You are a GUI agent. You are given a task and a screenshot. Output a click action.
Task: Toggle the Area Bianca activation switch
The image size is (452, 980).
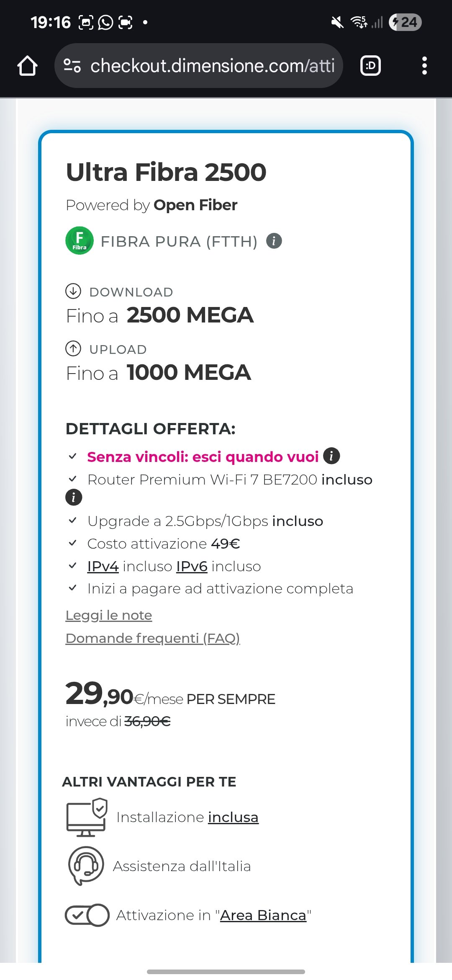(87, 915)
